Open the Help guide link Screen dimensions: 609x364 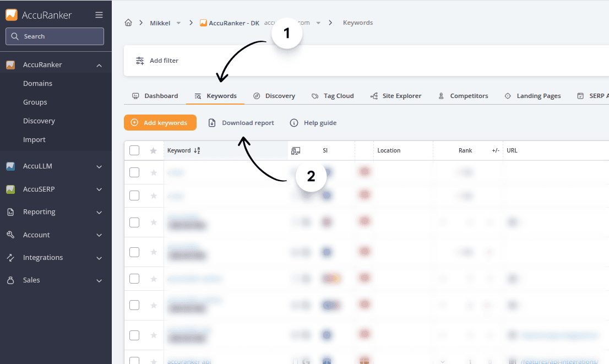pos(313,123)
